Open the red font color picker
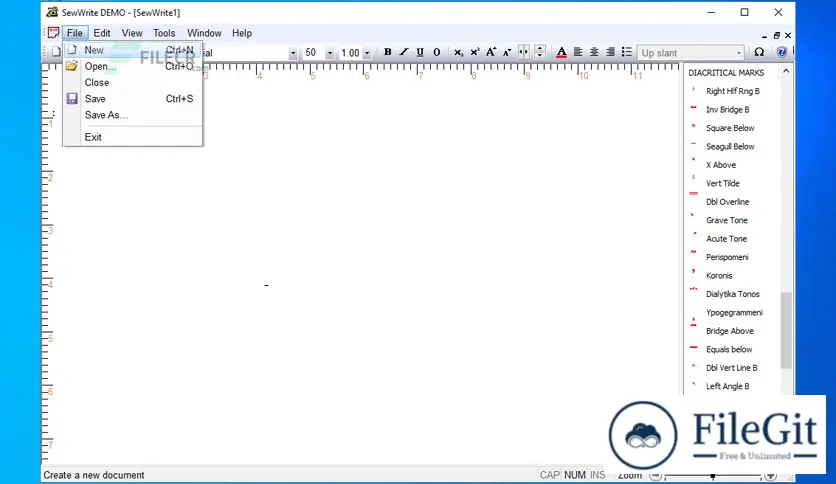Screen dimensions: 836x484 (561, 52)
